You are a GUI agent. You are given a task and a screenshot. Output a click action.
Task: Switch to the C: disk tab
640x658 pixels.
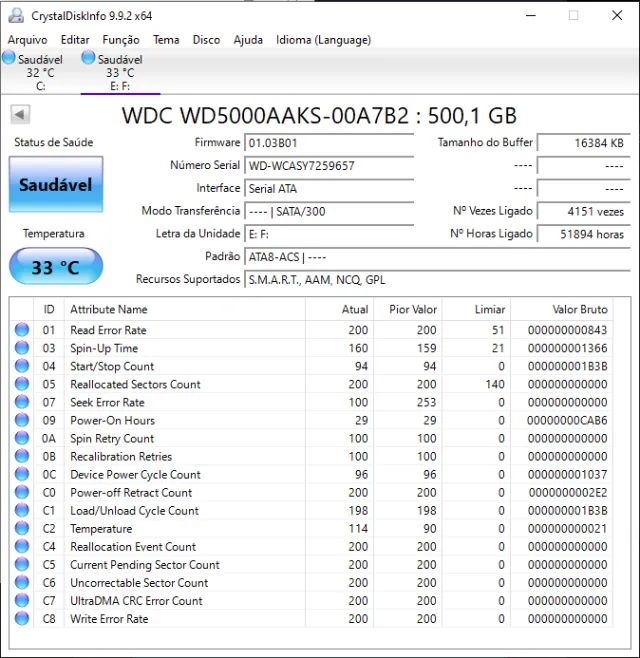point(40,73)
